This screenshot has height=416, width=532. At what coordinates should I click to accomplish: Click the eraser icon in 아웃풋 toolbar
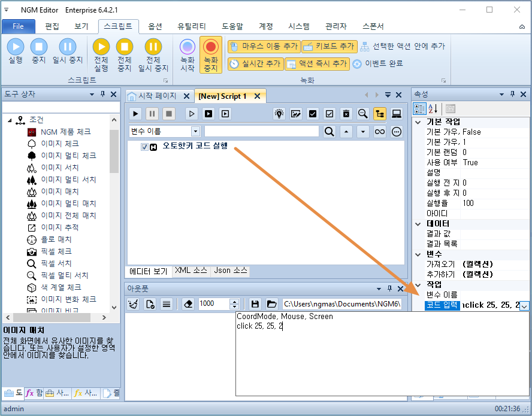pos(188,304)
